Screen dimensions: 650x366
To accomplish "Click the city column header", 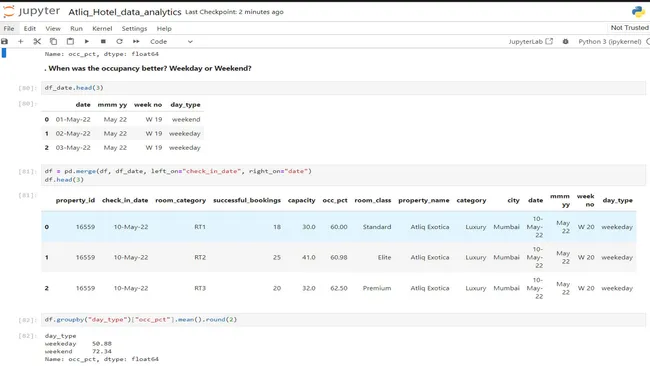I will 513,200.
